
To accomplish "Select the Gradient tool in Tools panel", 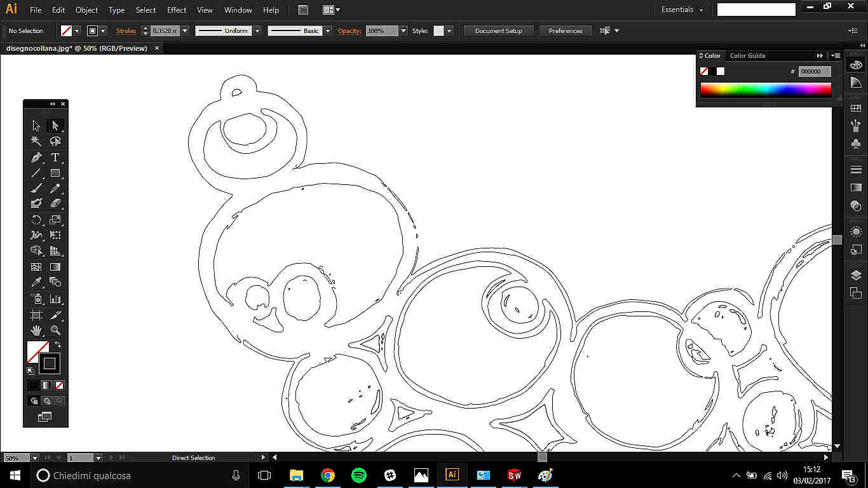I will [x=55, y=267].
